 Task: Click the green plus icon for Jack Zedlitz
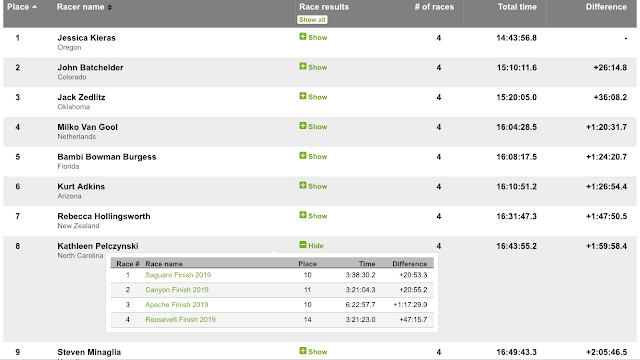302,96
